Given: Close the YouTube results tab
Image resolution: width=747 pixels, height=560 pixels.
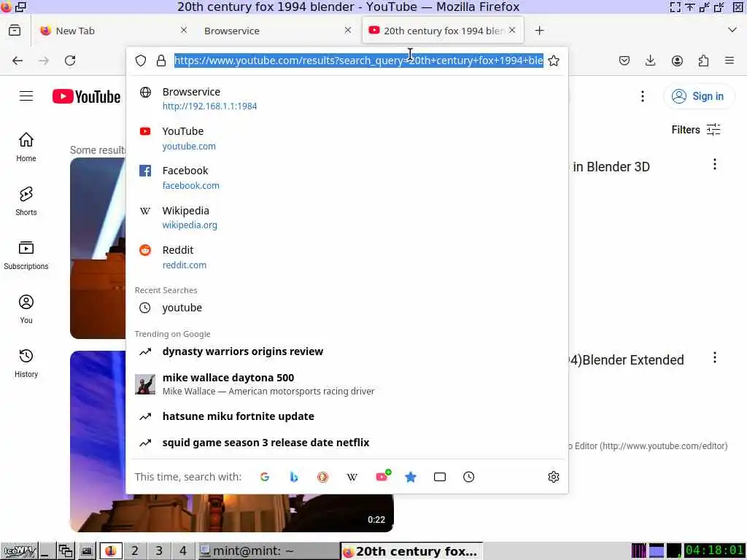Looking at the screenshot, I should 512,30.
